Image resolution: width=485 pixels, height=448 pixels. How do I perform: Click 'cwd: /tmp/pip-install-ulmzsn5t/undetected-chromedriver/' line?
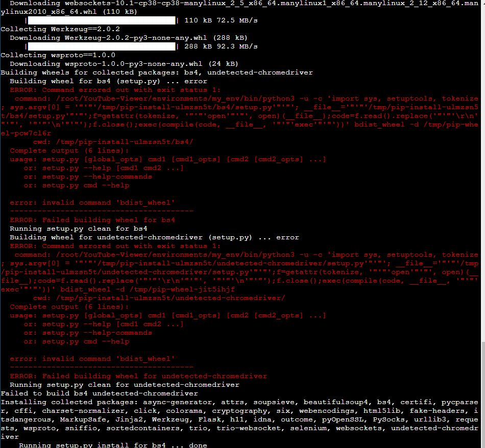click(159, 298)
